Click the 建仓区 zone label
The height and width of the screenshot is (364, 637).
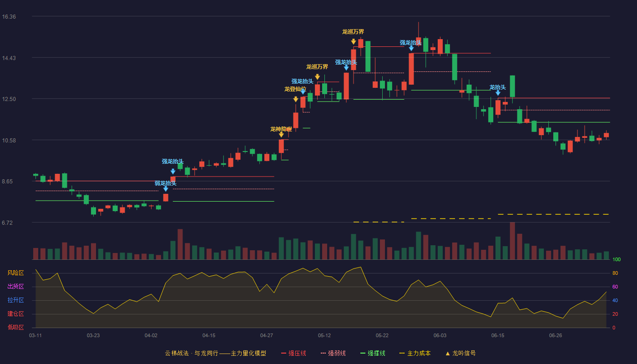(x=16, y=314)
